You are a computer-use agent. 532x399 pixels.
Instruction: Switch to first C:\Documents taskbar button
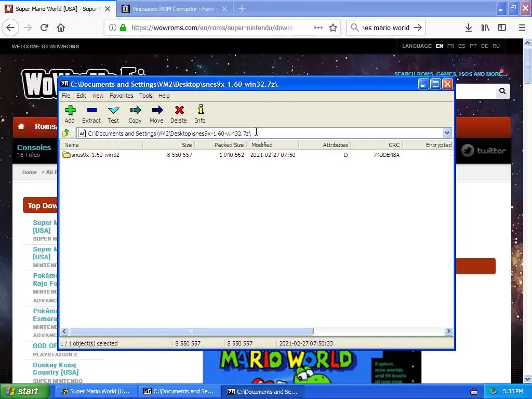[180, 392]
